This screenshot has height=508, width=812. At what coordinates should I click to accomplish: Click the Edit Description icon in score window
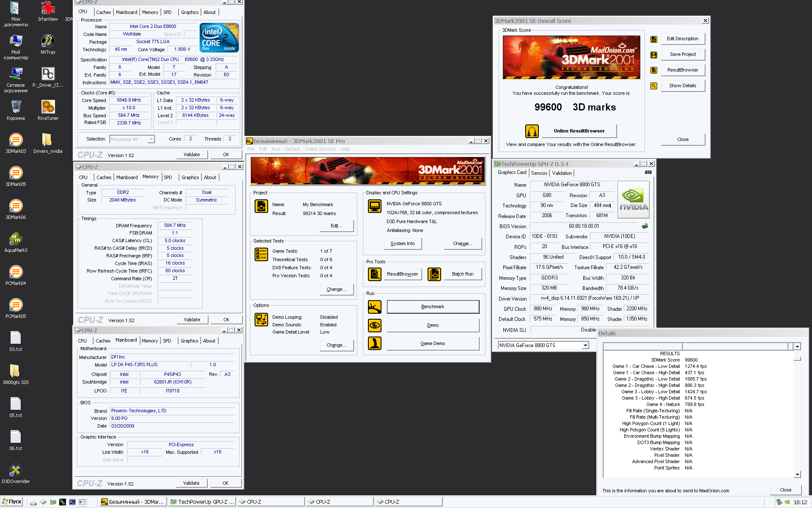click(x=654, y=39)
